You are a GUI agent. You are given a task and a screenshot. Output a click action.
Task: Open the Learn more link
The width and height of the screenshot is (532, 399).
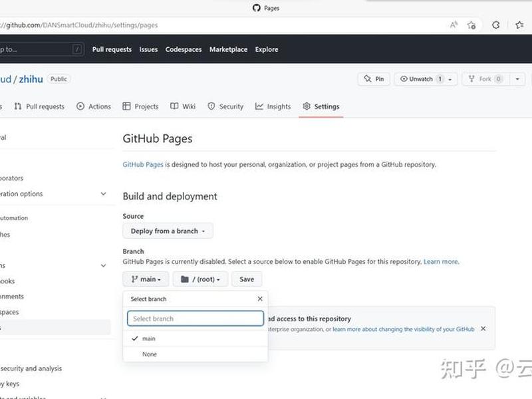point(441,261)
